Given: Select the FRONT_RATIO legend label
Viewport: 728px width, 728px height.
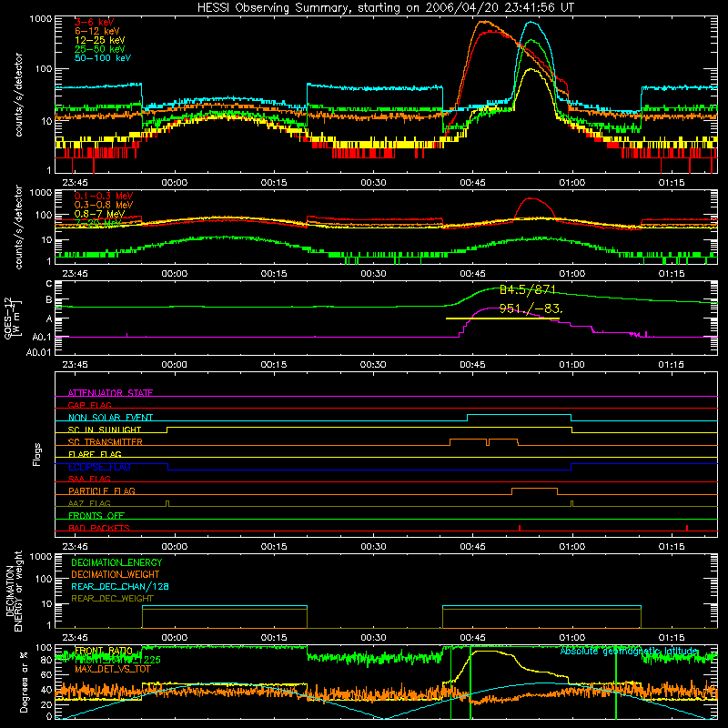Looking at the screenshot, I should [104, 651].
